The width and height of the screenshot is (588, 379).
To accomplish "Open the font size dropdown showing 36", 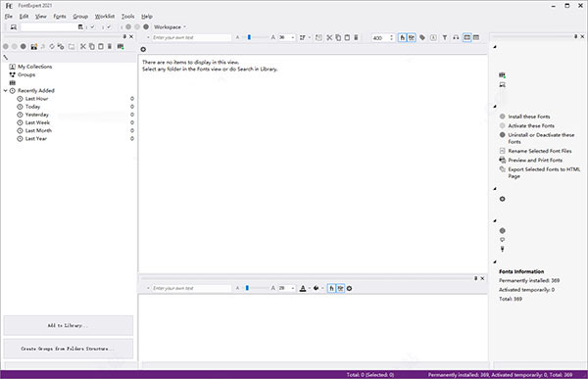I will [x=292, y=37].
